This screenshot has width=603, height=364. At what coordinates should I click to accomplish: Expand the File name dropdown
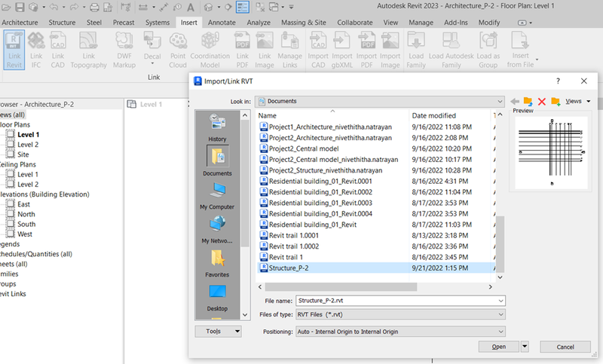click(500, 301)
